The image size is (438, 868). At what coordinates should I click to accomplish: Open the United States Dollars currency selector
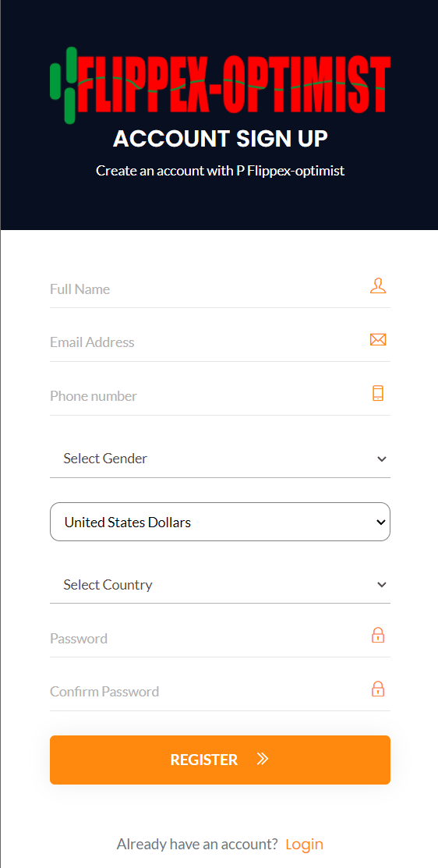tap(220, 522)
